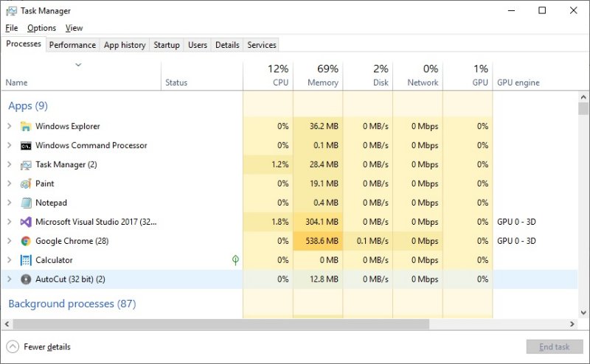The width and height of the screenshot is (590, 364).
Task: Click the vertical scrollbar down arrow
Action: (583, 313)
